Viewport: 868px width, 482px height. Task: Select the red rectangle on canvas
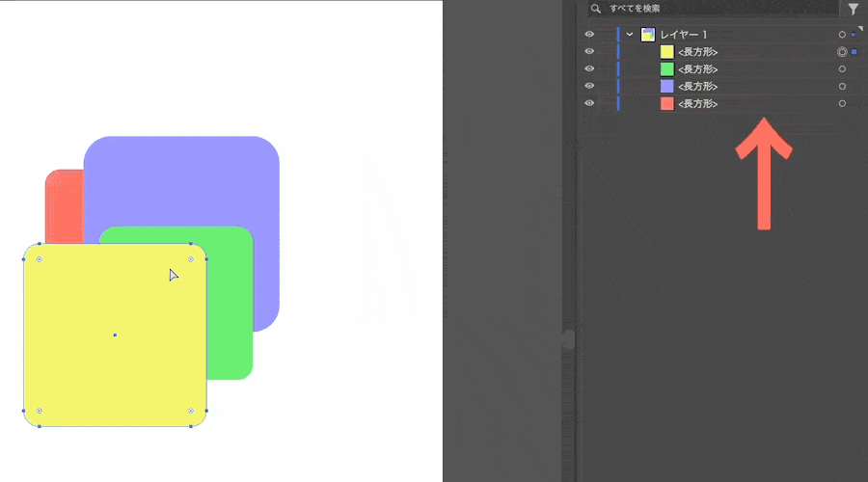(64, 207)
